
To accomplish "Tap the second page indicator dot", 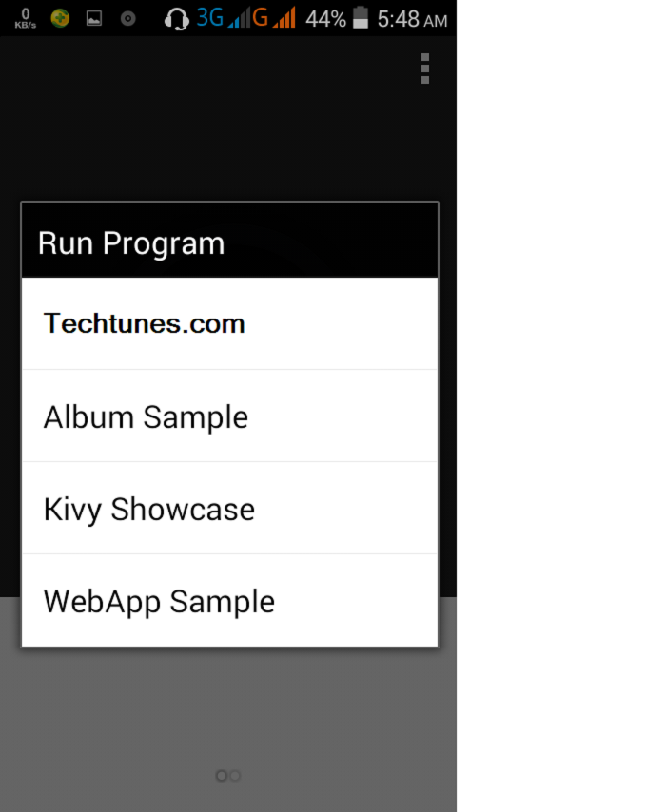I will click(235, 776).
